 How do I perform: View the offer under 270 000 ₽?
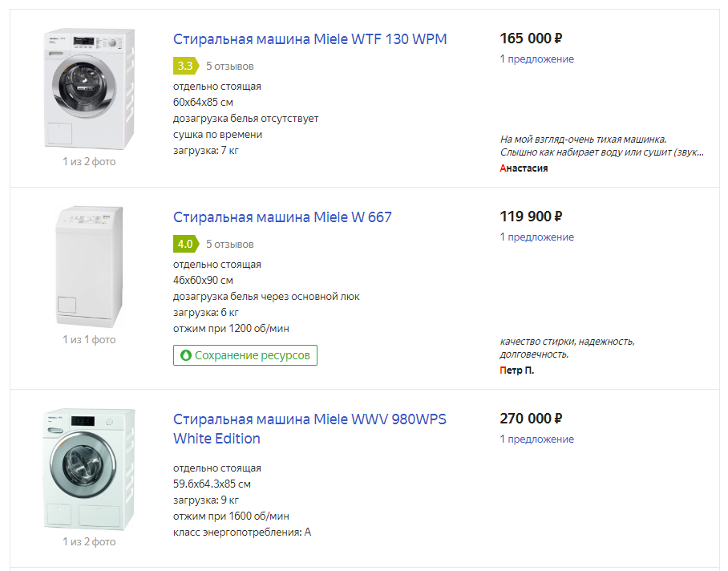pyautogui.click(x=536, y=439)
